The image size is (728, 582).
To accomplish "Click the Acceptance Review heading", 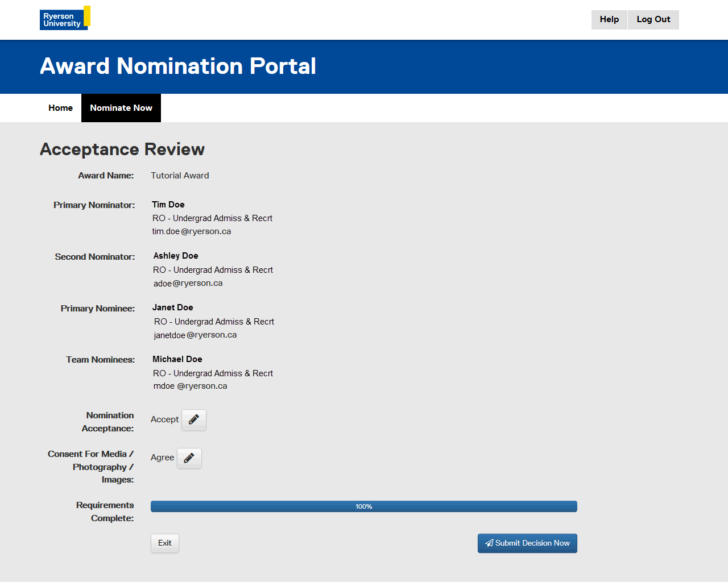I will point(122,149).
